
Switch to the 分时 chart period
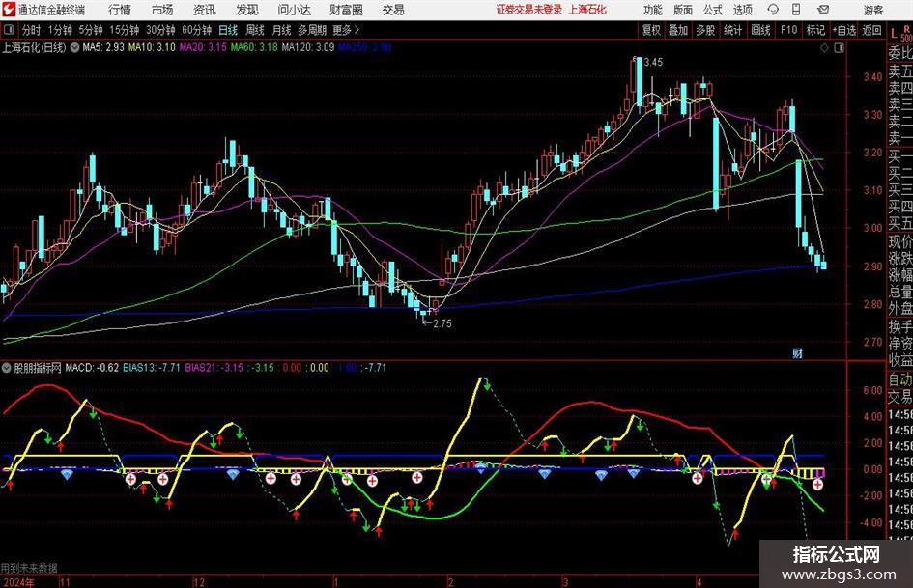point(32,30)
